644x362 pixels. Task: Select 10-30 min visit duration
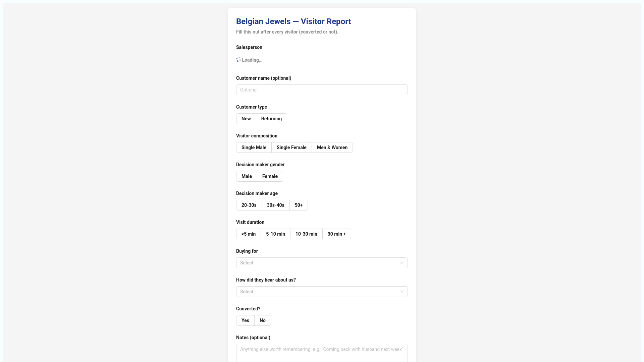(x=306, y=234)
